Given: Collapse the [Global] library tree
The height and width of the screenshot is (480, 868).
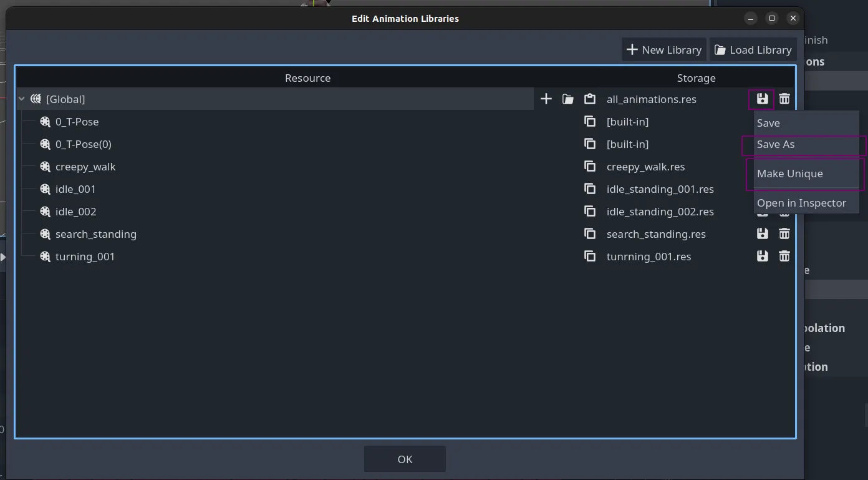Looking at the screenshot, I should [x=22, y=99].
